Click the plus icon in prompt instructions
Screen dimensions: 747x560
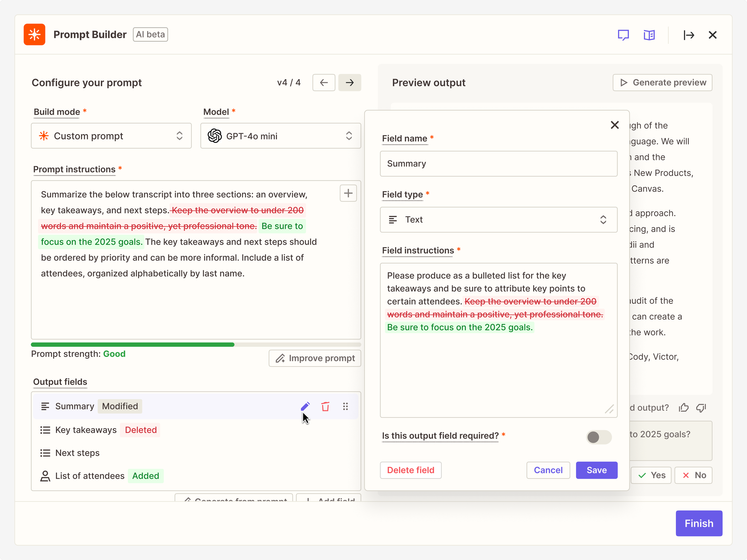point(348,193)
